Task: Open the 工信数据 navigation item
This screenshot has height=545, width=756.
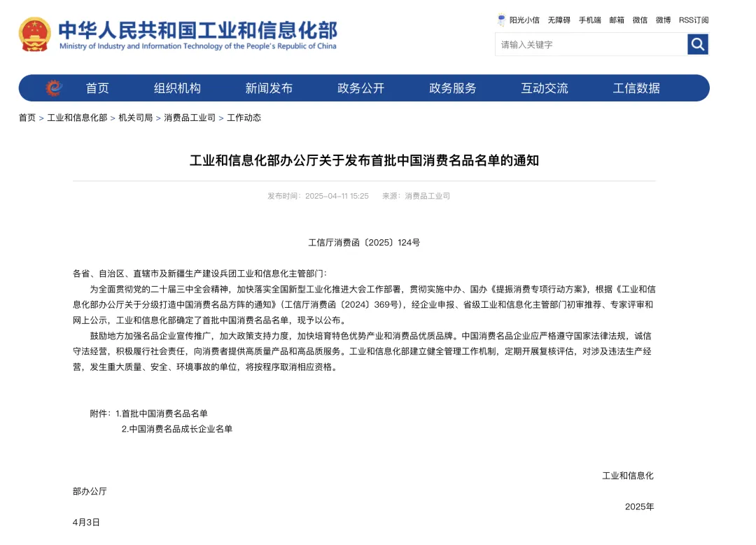Action: pos(636,87)
